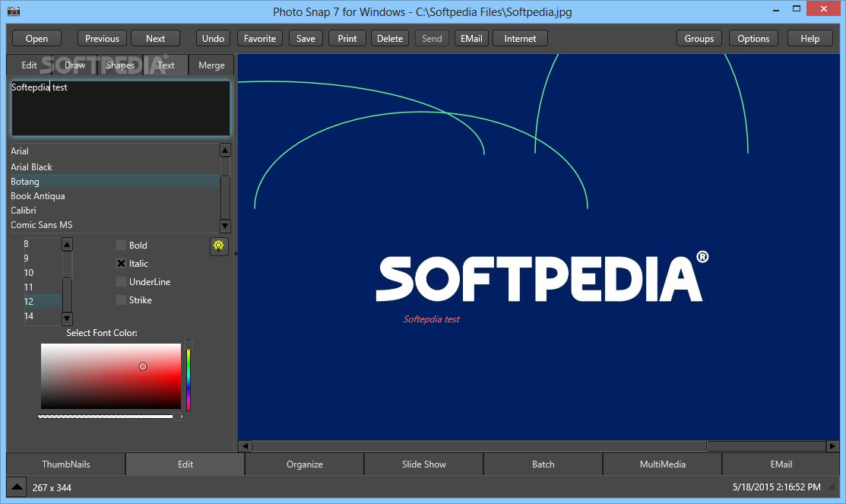Click the Favorite button
The height and width of the screenshot is (504, 846).
(x=259, y=38)
